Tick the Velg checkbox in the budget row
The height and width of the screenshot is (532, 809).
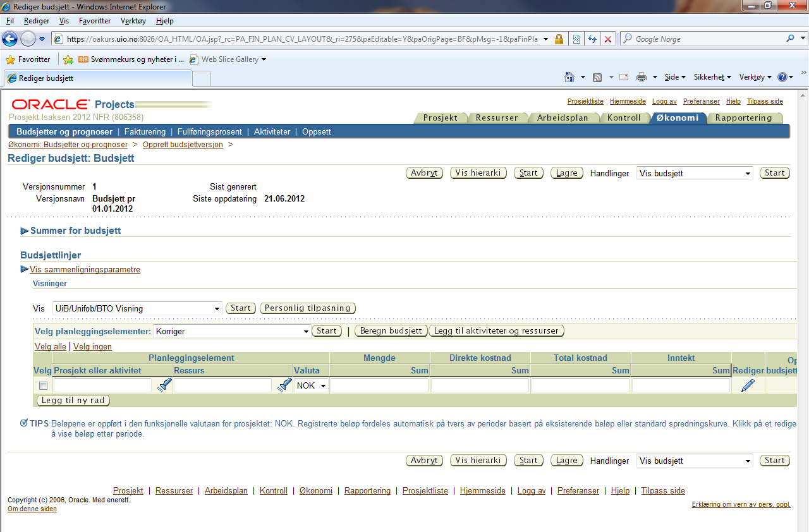point(43,385)
